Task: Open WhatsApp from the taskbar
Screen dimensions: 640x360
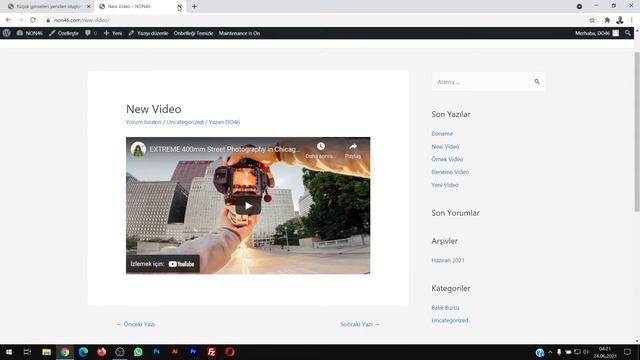Action: (138, 352)
